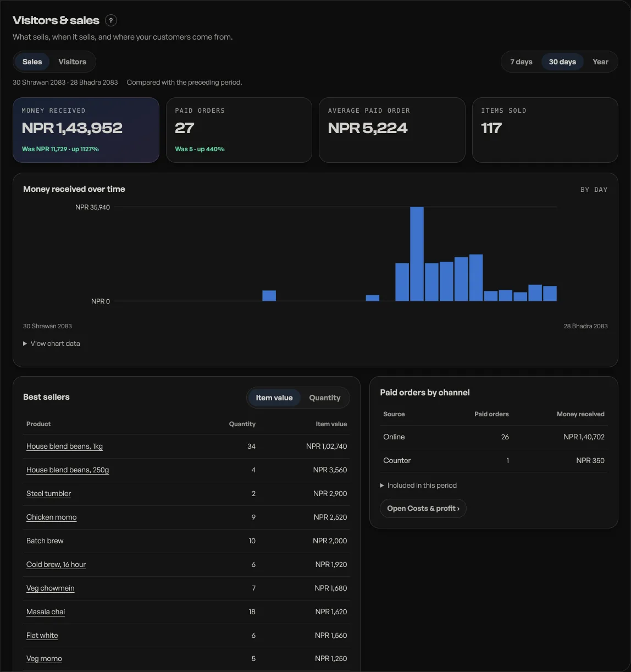Click the Counter channel row

click(x=494, y=460)
